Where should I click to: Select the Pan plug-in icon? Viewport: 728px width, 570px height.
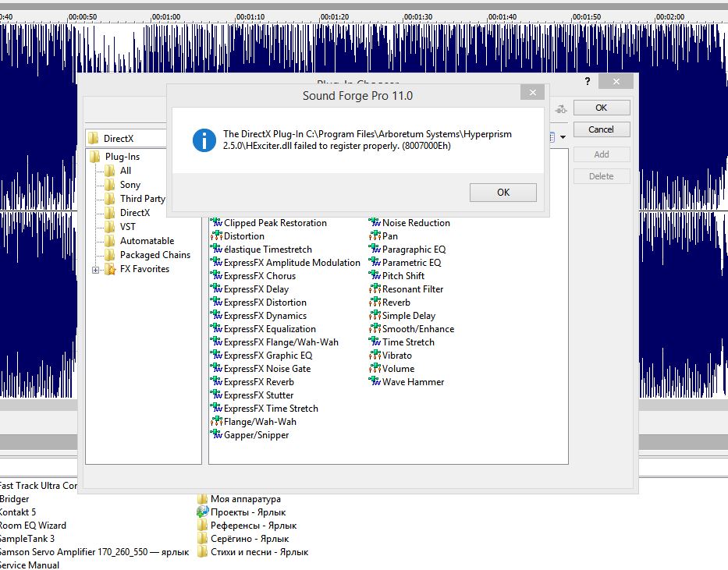tap(375, 236)
